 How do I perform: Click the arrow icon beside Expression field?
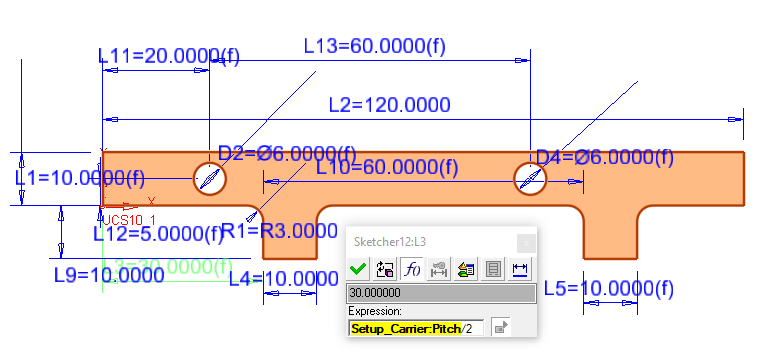pos(501,328)
